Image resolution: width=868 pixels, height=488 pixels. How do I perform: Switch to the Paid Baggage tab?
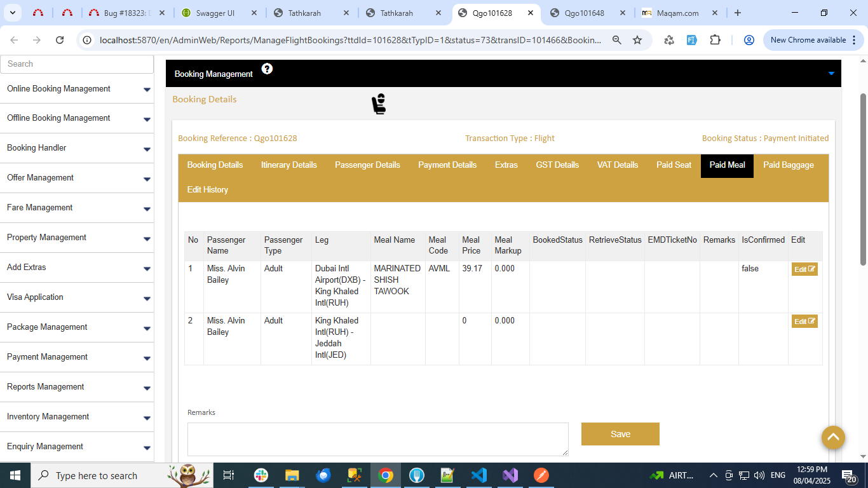pyautogui.click(x=788, y=165)
